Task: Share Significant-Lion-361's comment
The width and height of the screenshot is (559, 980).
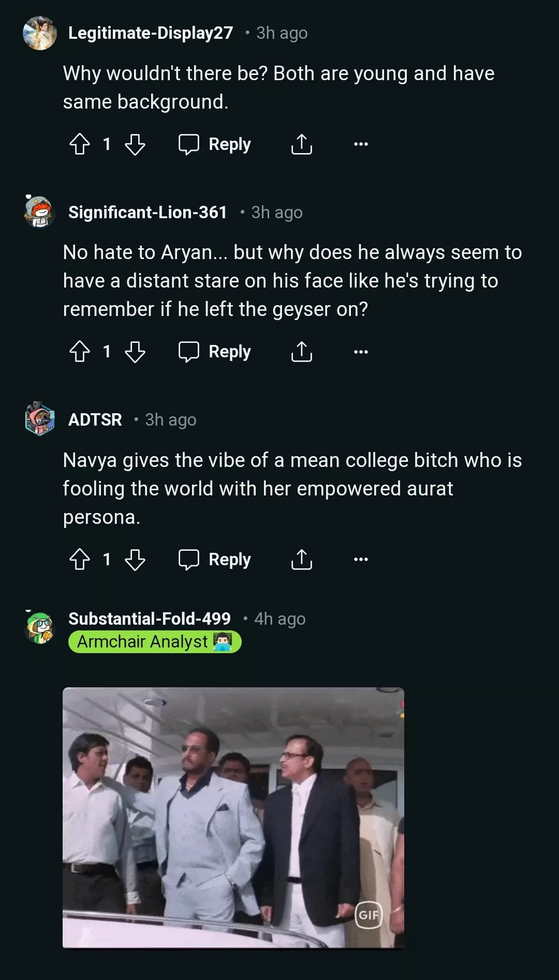Action: 302,352
